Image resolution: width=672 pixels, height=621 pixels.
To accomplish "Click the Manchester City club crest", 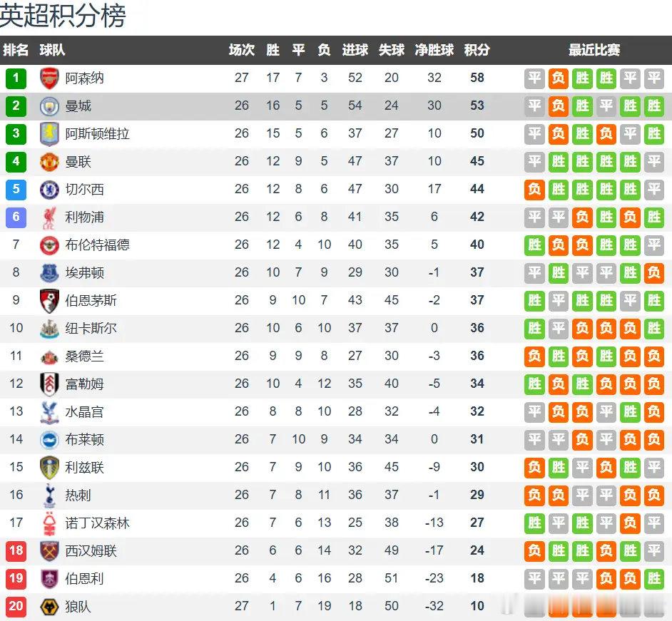I will pos(49,106).
